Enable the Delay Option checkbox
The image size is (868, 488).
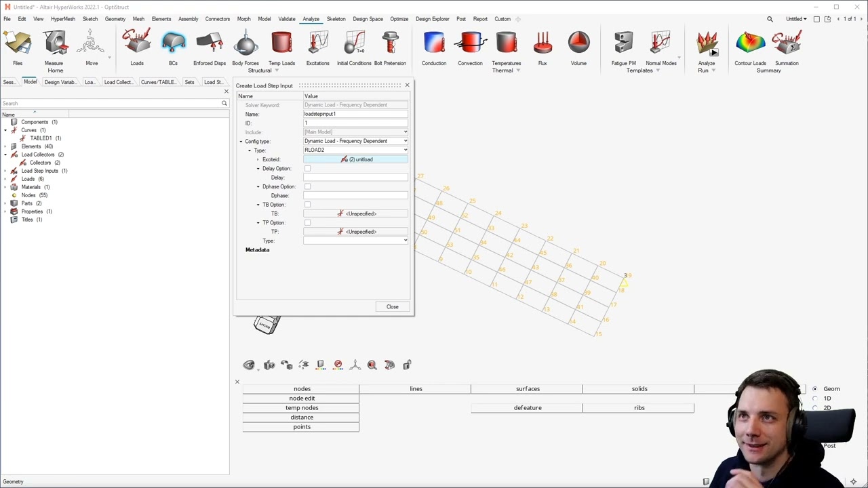tap(307, 168)
